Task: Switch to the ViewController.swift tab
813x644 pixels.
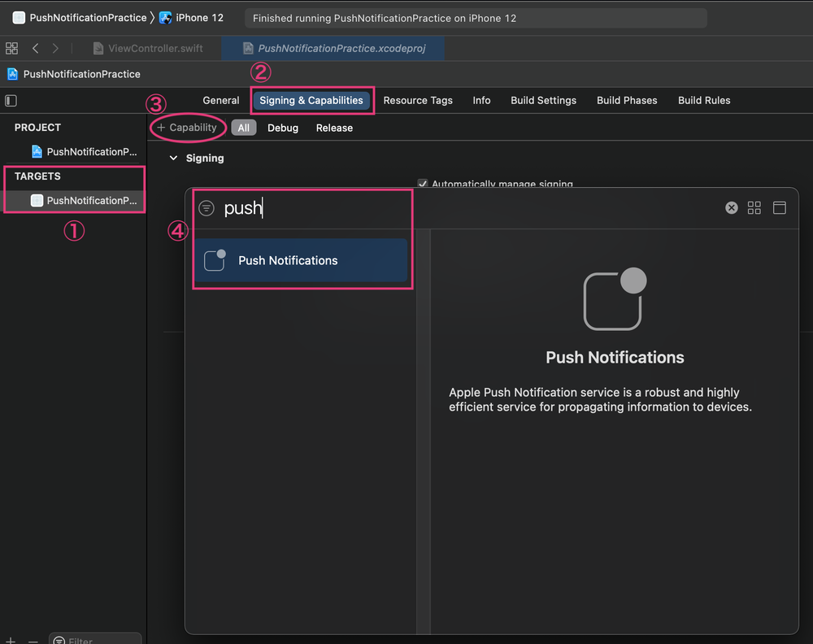Action: click(148, 49)
